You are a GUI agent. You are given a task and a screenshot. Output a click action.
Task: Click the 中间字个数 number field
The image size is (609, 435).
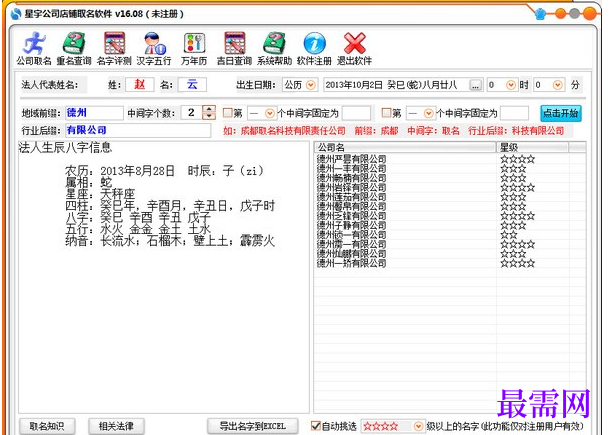point(192,113)
